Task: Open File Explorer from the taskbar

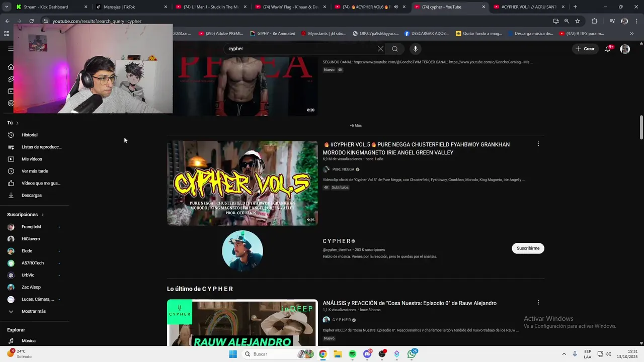Action: (338, 354)
